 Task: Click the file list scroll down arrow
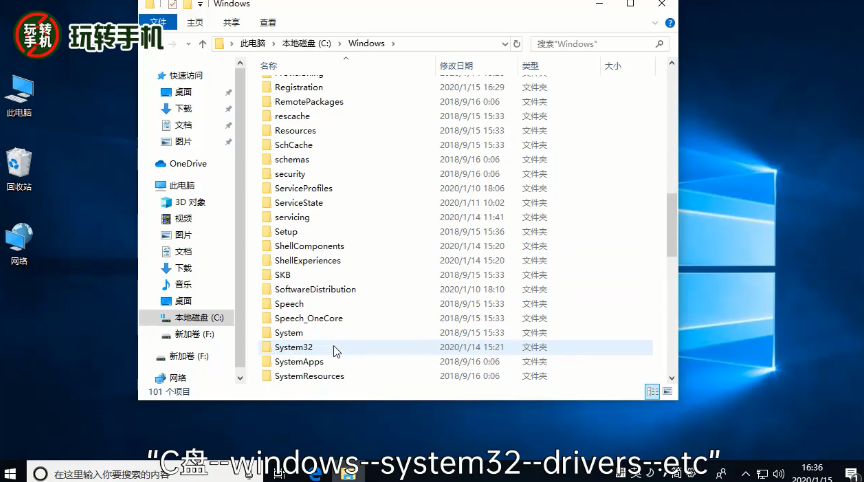pyautogui.click(x=671, y=378)
